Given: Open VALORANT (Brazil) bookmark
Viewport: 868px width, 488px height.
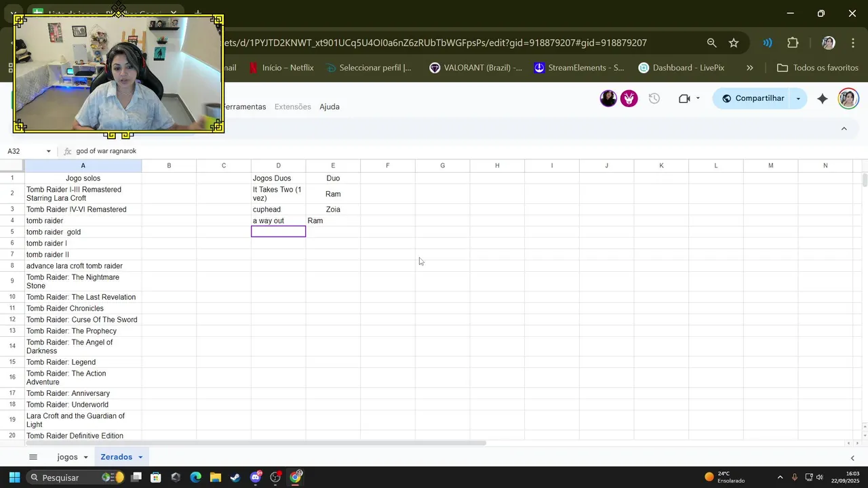Looking at the screenshot, I should tap(475, 68).
